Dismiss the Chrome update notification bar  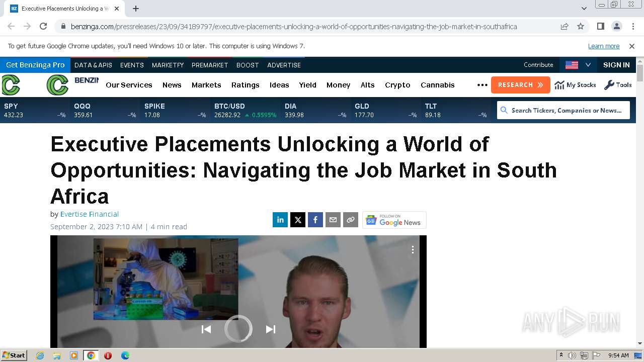(x=632, y=46)
